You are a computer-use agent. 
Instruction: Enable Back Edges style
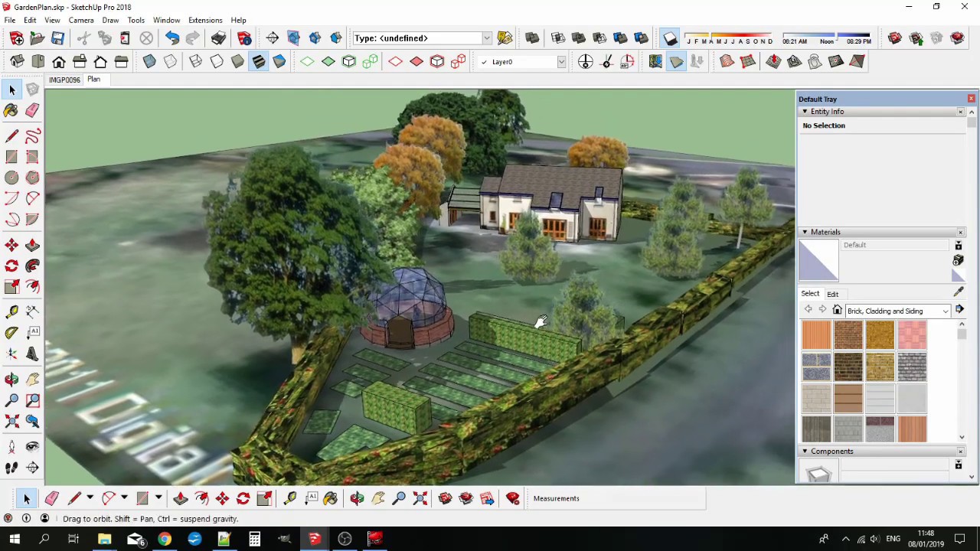[170, 62]
